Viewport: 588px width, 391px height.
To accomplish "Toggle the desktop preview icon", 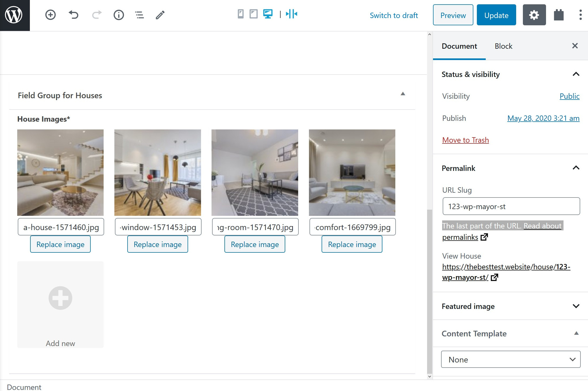I will 268,14.
